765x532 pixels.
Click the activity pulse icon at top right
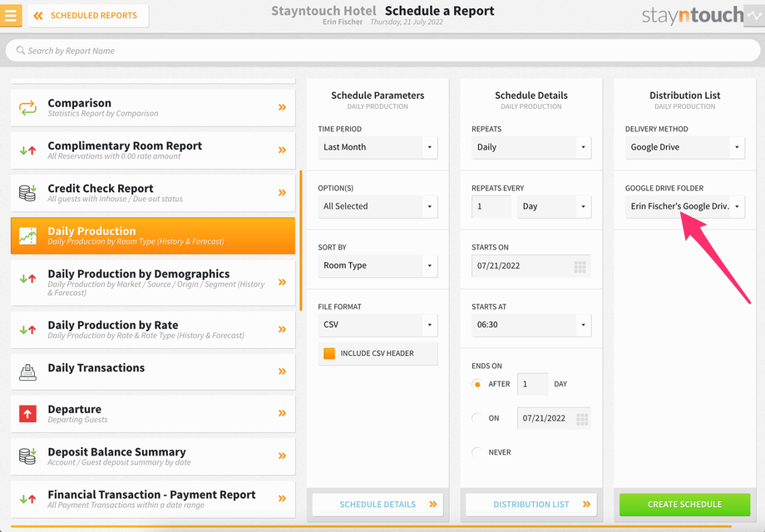coord(754,15)
